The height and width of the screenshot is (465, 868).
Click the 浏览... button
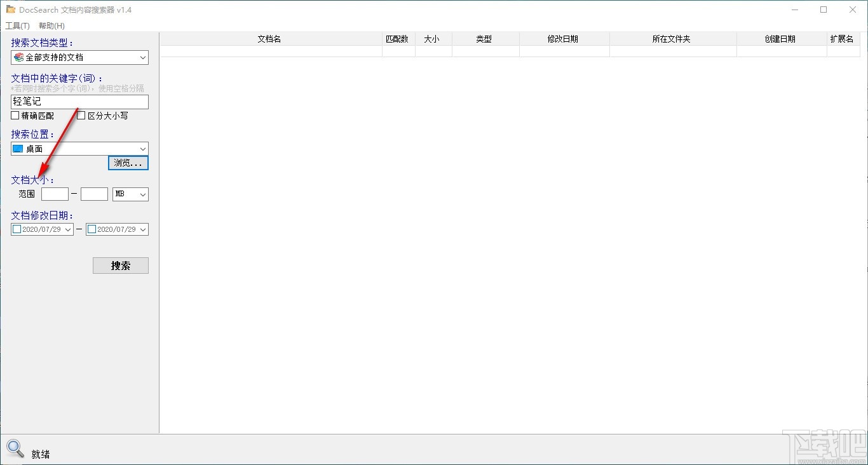tap(128, 163)
